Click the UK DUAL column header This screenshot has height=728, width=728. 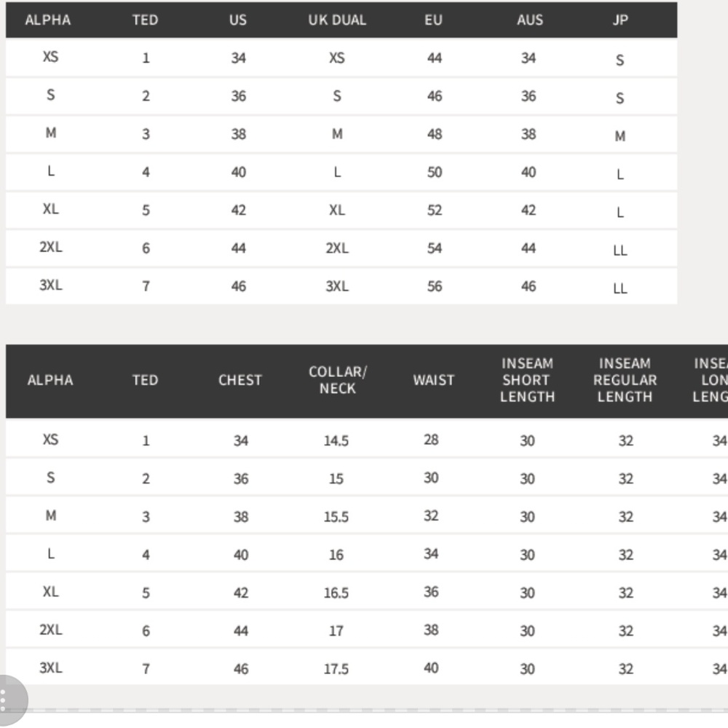[x=336, y=20]
